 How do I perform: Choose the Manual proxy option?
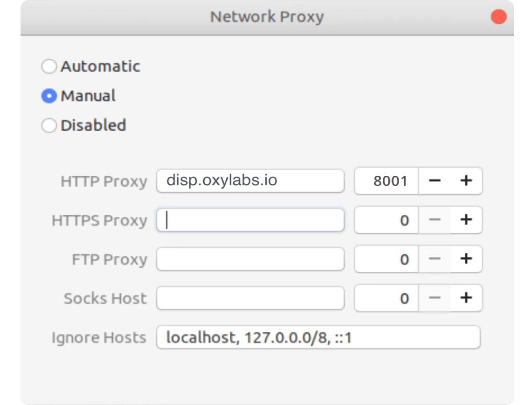(49, 96)
